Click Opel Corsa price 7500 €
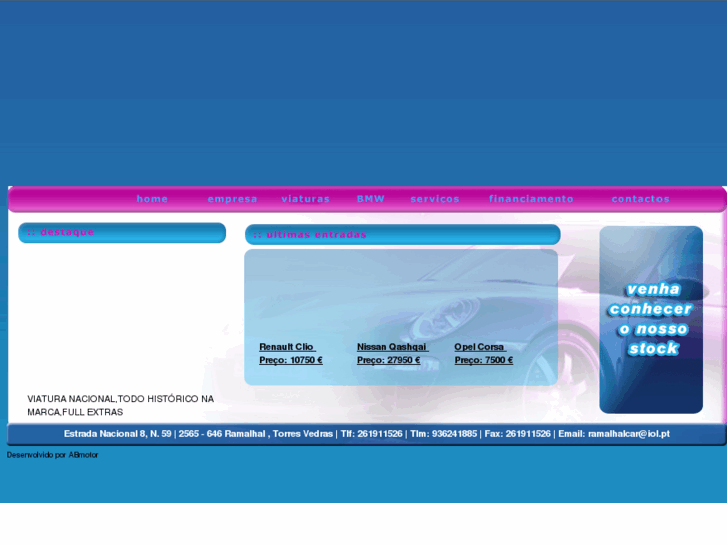The height and width of the screenshot is (545, 727). [x=484, y=360]
